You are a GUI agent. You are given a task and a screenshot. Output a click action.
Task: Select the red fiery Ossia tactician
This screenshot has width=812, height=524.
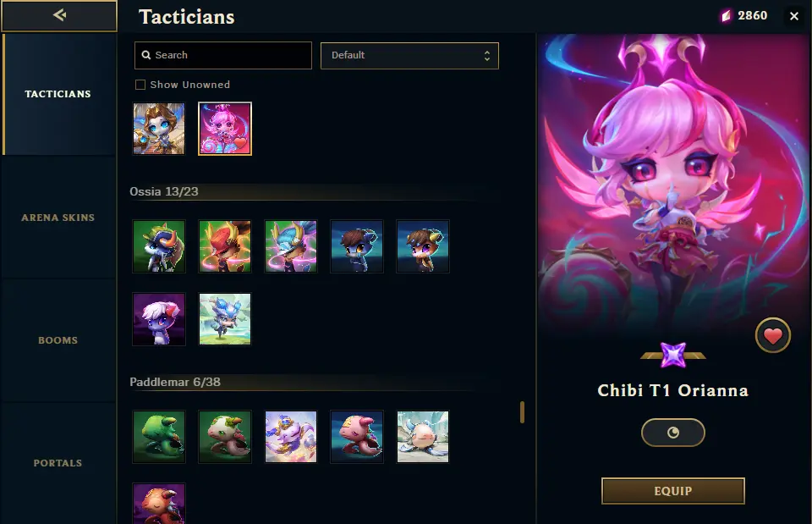pos(225,246)
